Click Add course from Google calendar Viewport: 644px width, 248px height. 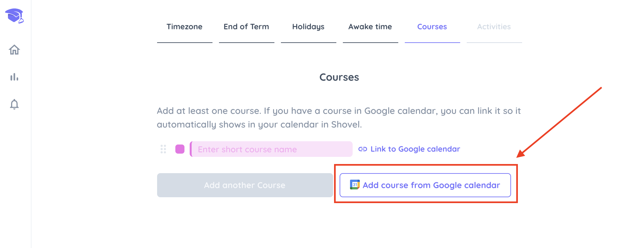pyautogui.click(x=425, y=185)
